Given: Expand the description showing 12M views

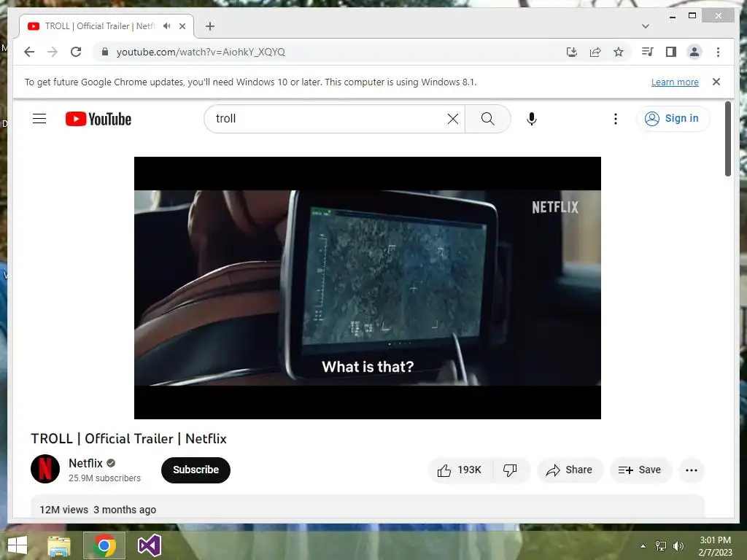Looking at the screenshot, I should [368, 507].
